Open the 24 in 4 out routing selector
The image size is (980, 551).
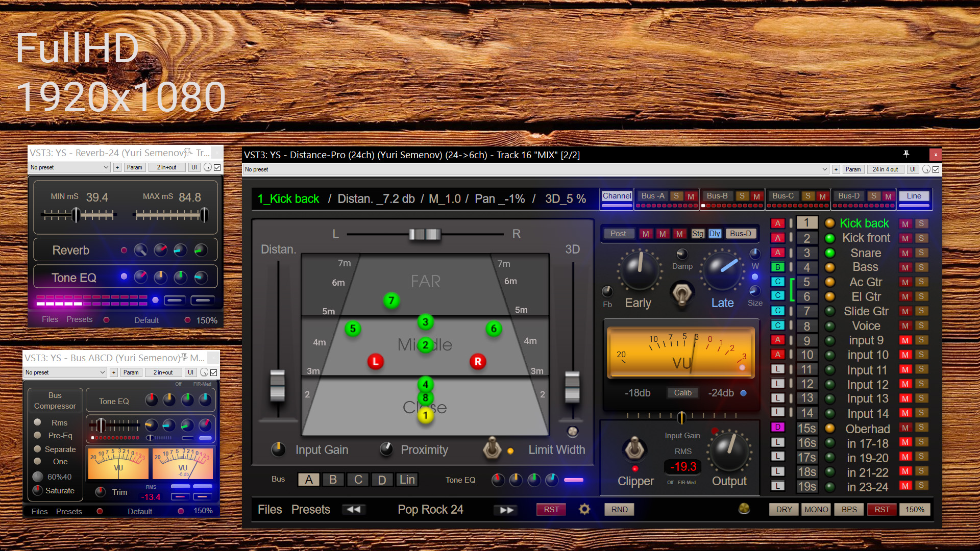pyautogui.click(x=885, y=169)
